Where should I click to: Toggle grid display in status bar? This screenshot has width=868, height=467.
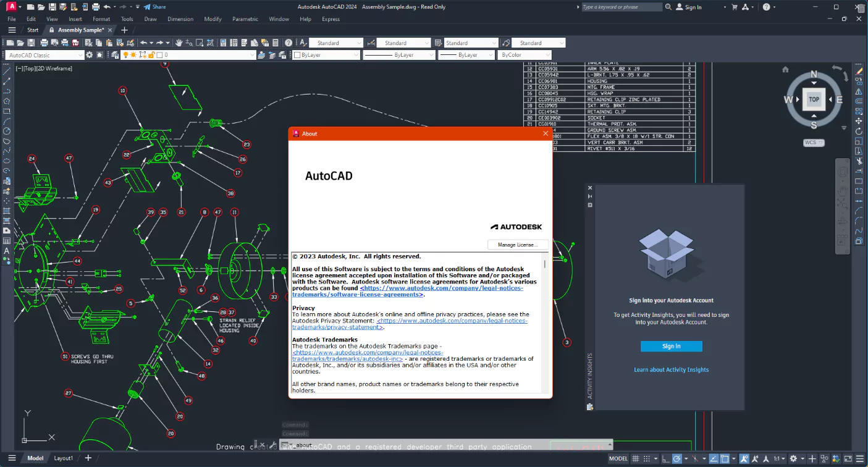coord(635,458)
